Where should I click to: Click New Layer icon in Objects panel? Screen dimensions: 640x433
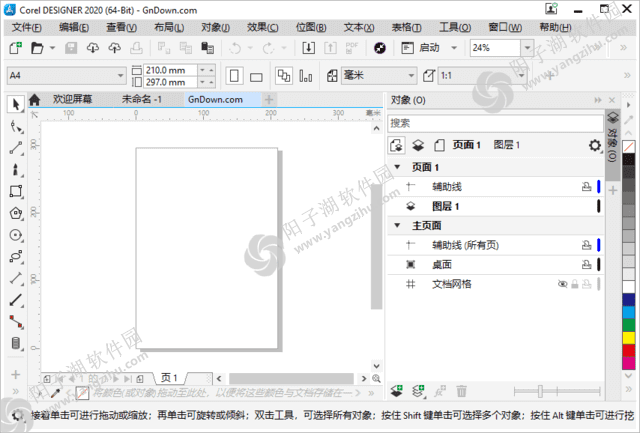click(x=397, y=391)
